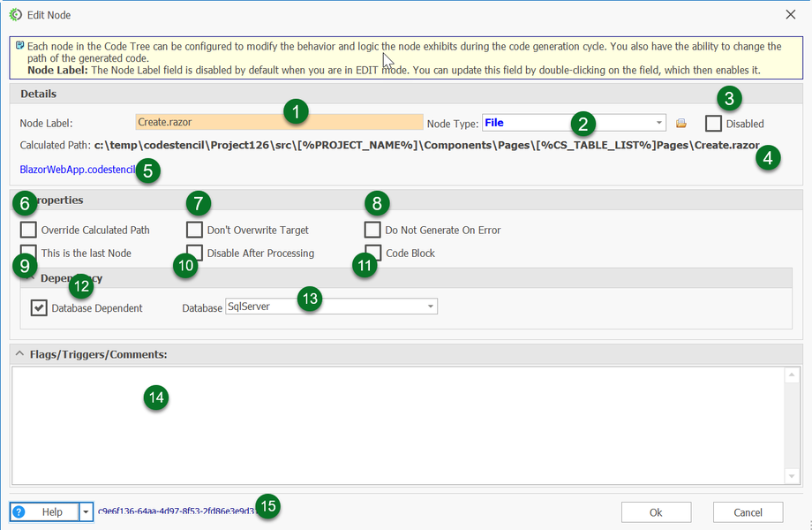The height and width of the screenshot is (530, 812).
Task: Uncheck Database Dependent
Action: [39, 307]
